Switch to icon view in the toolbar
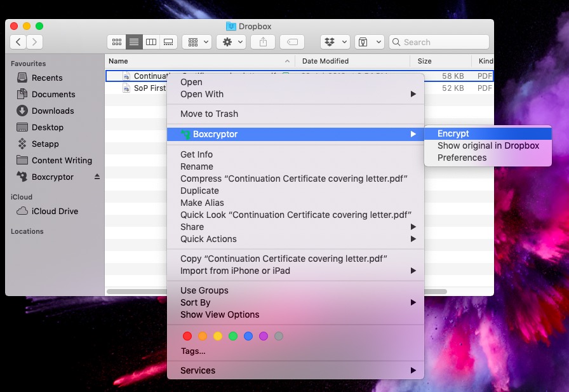The height and width of the screenshot is (392, 569). coord(117,41)
